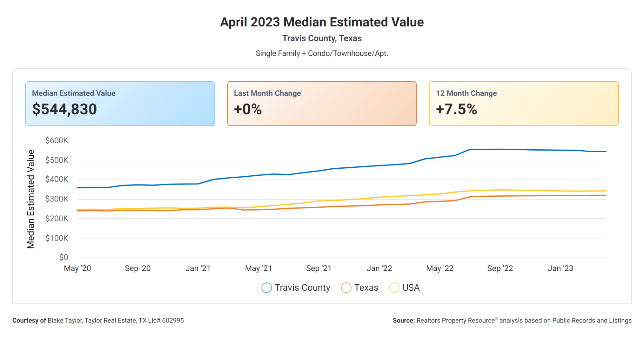The width and height of the screenshot is (644, 338).
Task: Click the April 2023 Median Estimated Value title
Action: point(322,22)
